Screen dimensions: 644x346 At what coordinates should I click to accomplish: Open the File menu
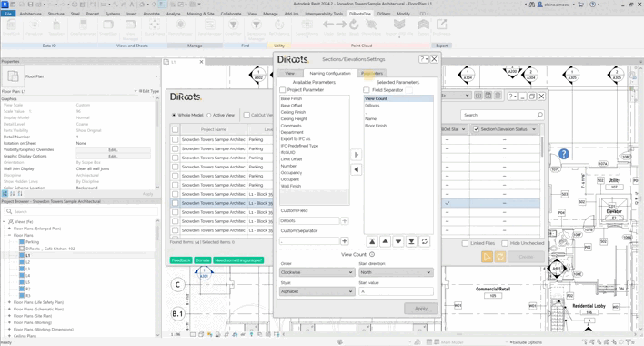(x=8, y=14)
